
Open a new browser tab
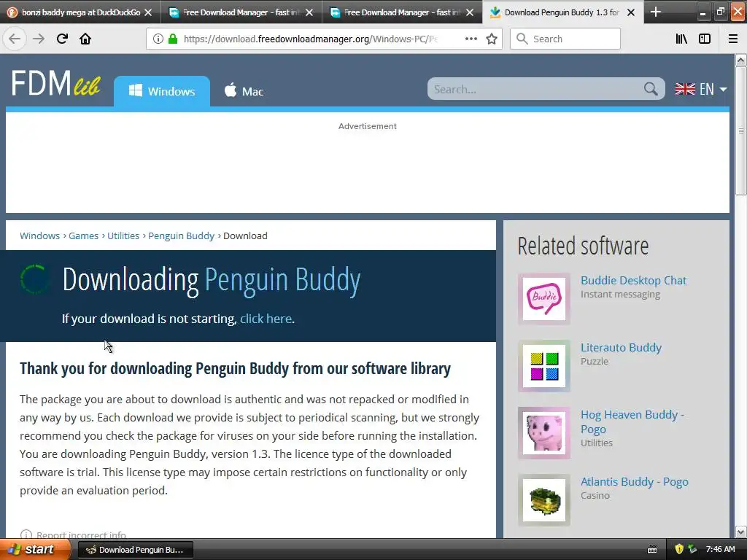pos(656,12)
